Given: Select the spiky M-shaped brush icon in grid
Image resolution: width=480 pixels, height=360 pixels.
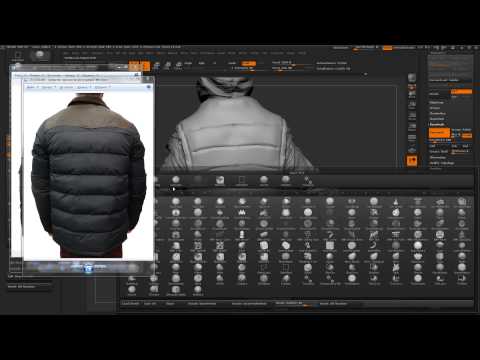Looking at the screenshot, I should [x=242, y=213].
